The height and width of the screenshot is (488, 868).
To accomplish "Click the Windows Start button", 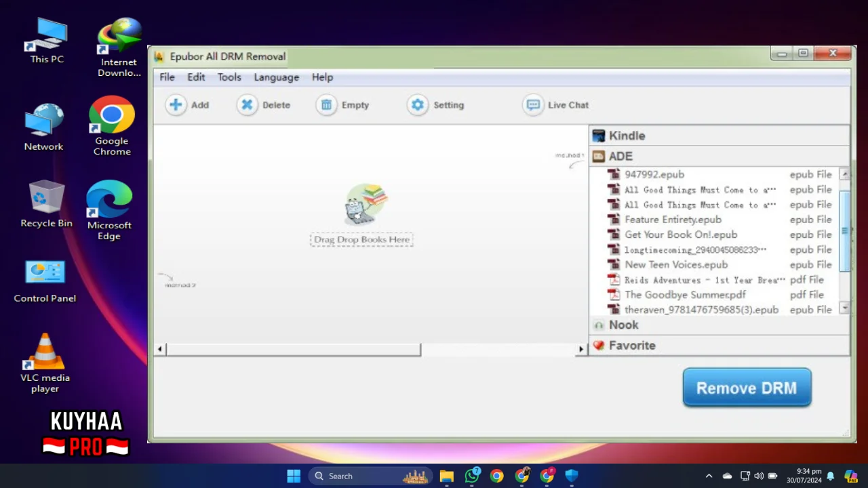I will point(294,476).
